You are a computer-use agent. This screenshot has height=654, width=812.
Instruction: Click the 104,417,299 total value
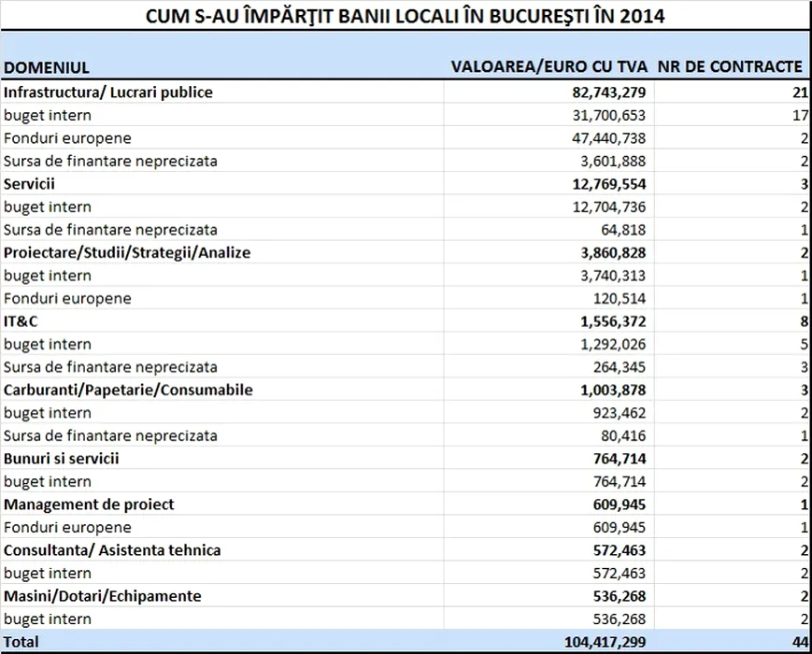(x=603, y=642)
